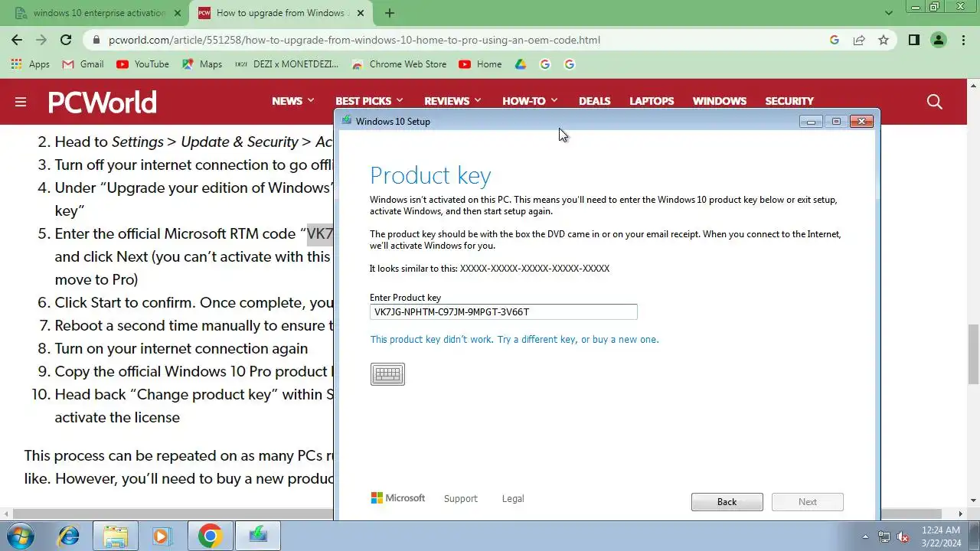
Task: Open second Google bookmark icon
Action: pyautogui.click(x=570, y=64)
